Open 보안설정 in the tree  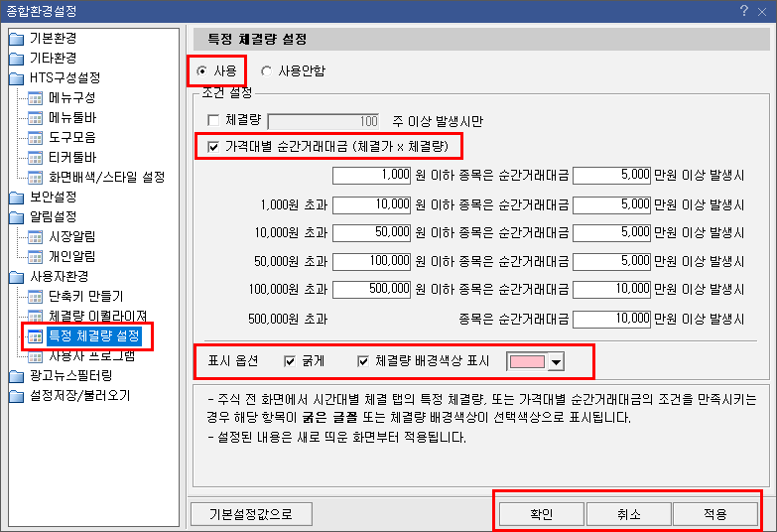pos(53,197)
